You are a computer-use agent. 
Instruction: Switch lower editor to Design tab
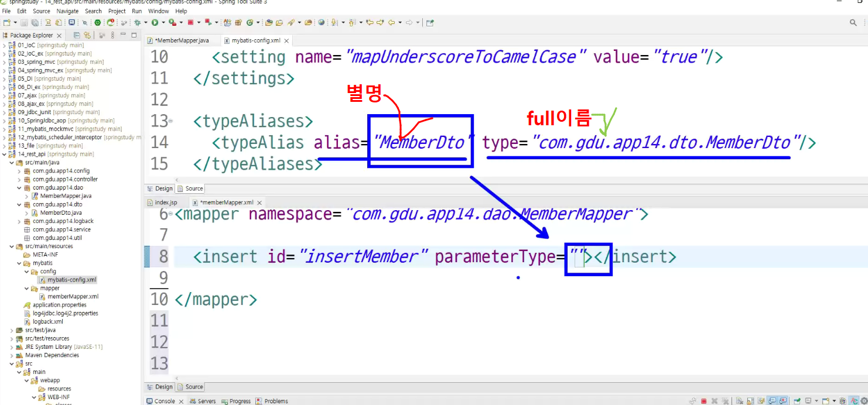tap(160, 387)
